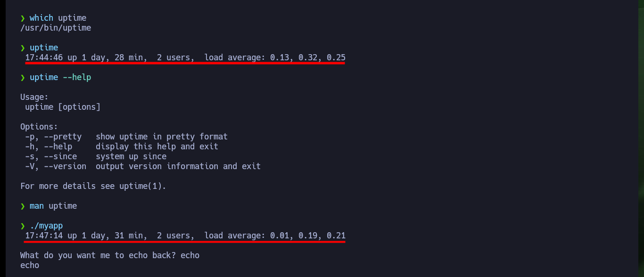Click the 'uptime(1)' manual reference
The height and width of the screenshot is (277, 644).
click(x=140, y=186)
